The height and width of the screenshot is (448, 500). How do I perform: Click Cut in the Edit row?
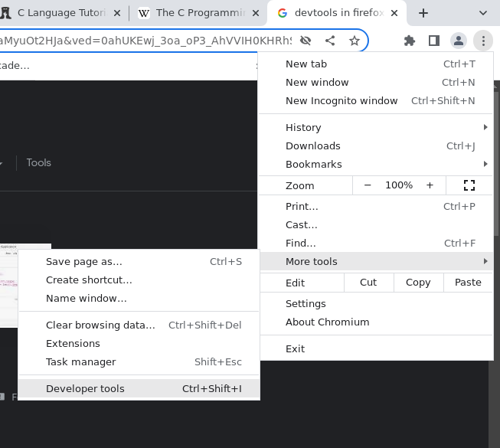click(x=368, y=283)
